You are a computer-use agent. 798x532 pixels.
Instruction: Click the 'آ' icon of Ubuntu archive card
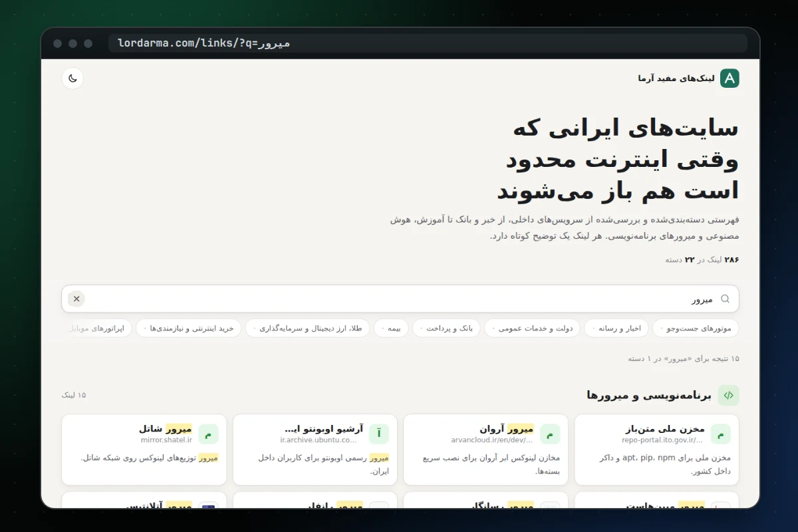pyautogui.click(x=379, y=434)
